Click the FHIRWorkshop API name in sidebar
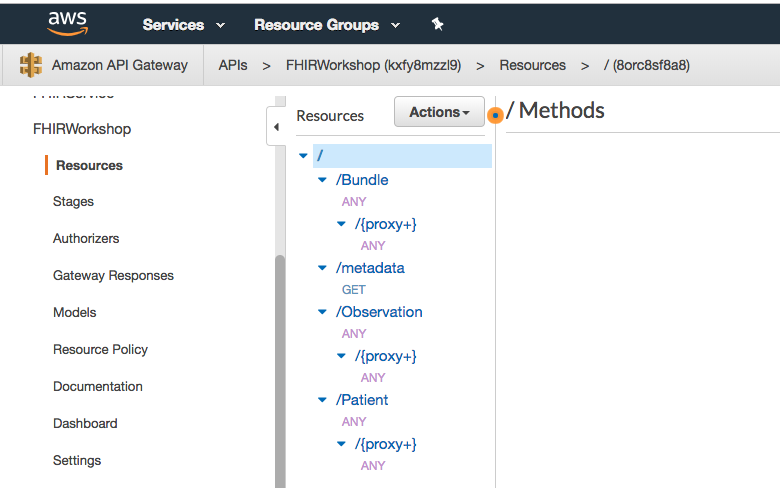This screenshot has width=780, height=488. click(82, 129)
